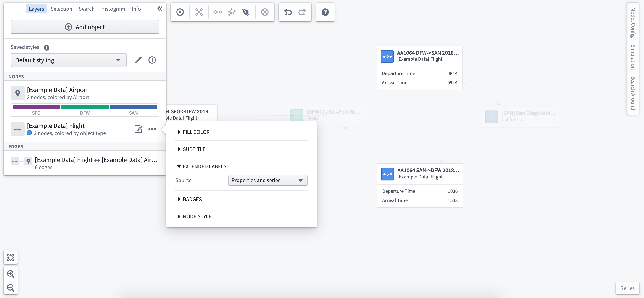Change Extended Labels source dropdown
Image resolution: width=644 pixels, height=298 pixels.
pyautogui.click(x=267, y=180)
